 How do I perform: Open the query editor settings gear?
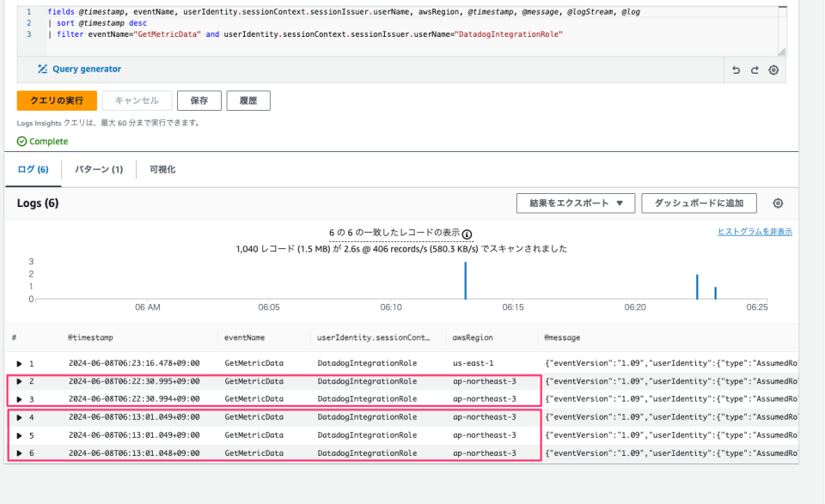coord(773,70)
